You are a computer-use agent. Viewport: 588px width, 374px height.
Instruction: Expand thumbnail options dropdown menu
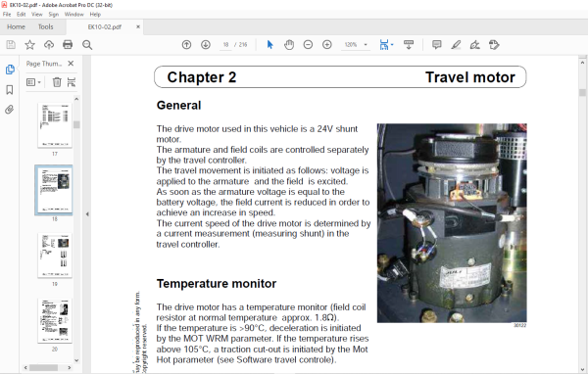point(33,82)
